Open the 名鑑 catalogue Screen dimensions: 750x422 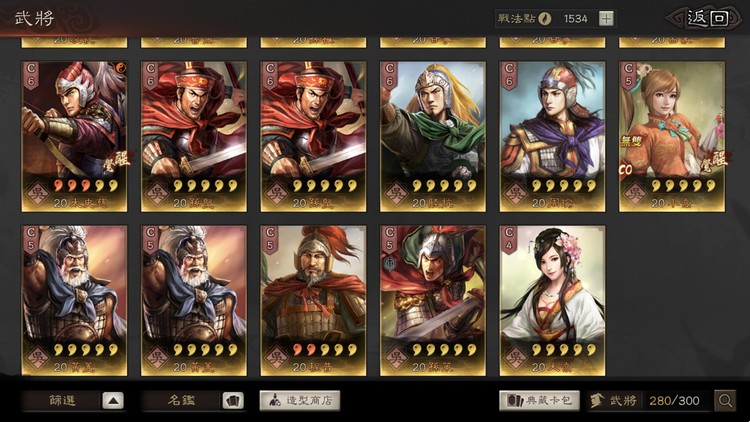(x=182, y=400)
